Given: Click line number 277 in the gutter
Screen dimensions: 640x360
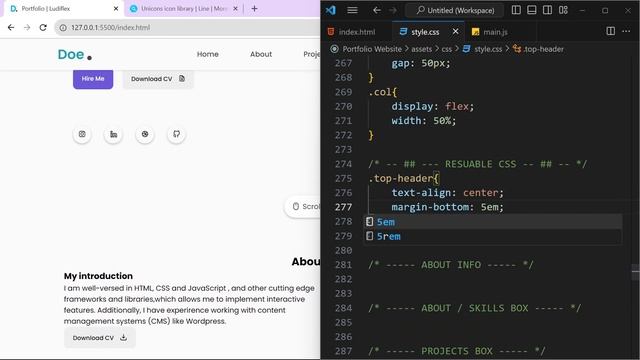Looking at the screenshot, I should click(343, 207).
